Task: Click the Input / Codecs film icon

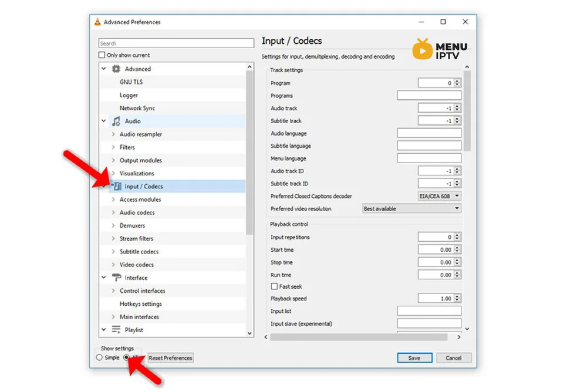Action: [117, 186]
